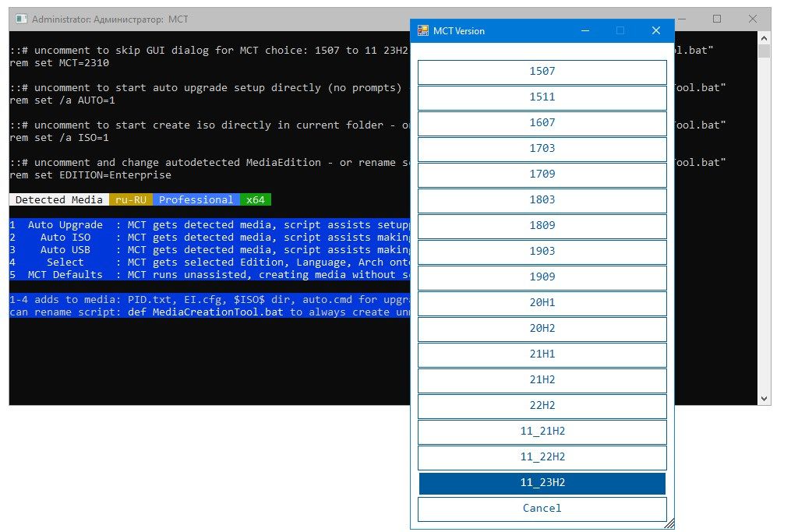Viewport: 791px width, 532px height.
Task: Select Windows version 1507
Action: 542,71
